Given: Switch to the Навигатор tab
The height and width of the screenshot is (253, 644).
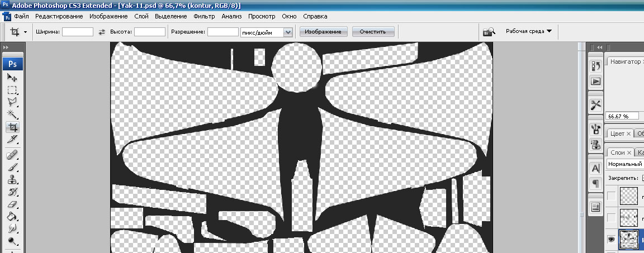Looking at the screenshot, I should [x=625, y=61].
